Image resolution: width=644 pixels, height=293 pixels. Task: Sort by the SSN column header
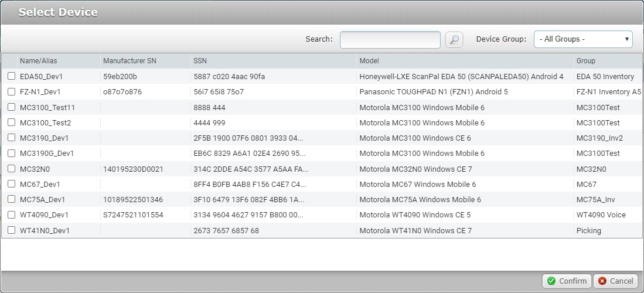(x=200, y=61)
